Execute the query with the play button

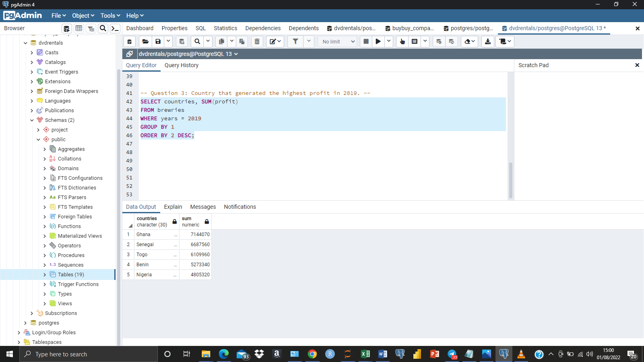(x=378, y=41)
